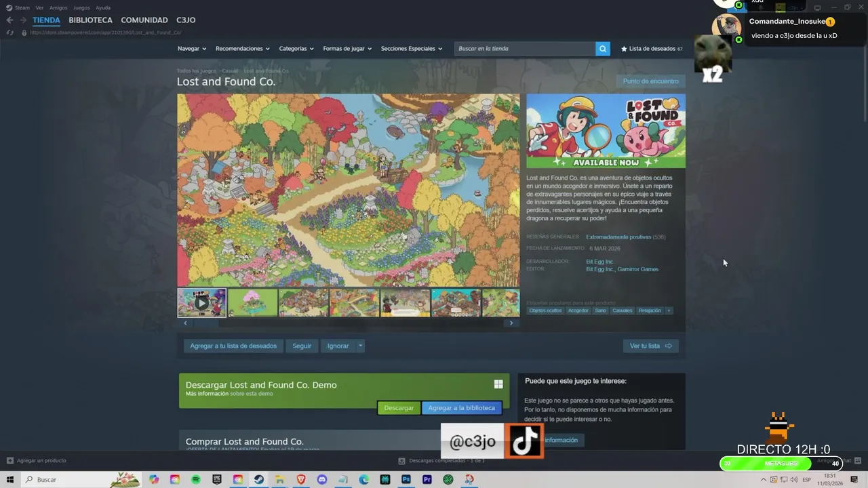
Task: Open Gamirror Games publisher link
Action: pyautogui.click(x=638, y=269)
